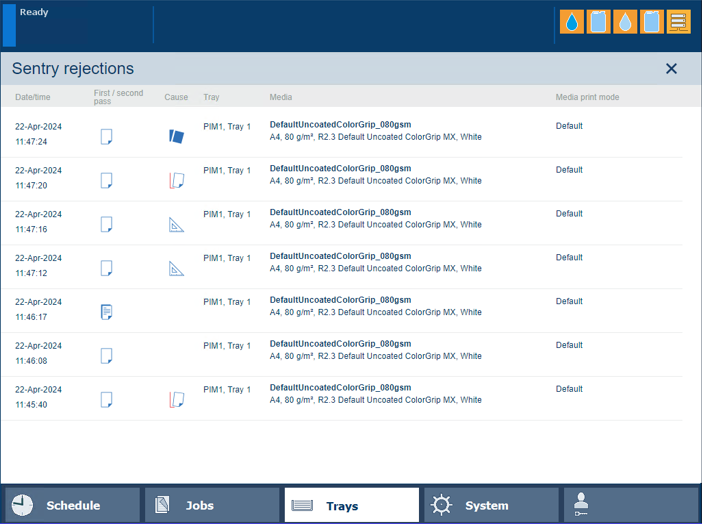Click the first ink bottle status icon
Image resolution: width=702 pixels, height=524 pixels.
[x=599, y=21]
